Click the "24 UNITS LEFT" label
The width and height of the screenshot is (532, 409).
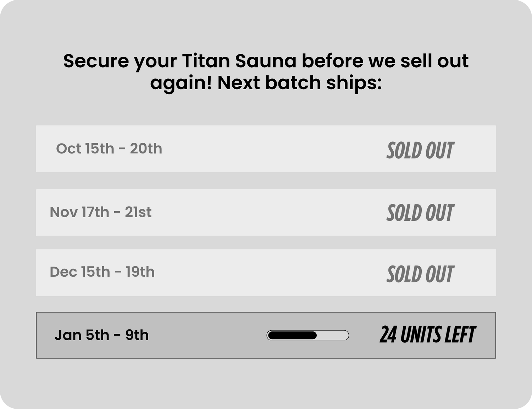427,335
